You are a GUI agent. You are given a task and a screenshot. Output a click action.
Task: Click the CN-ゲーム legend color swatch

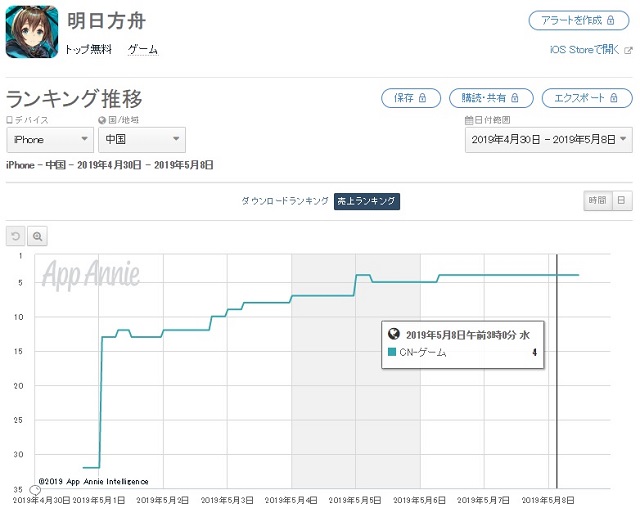(392, 352)
